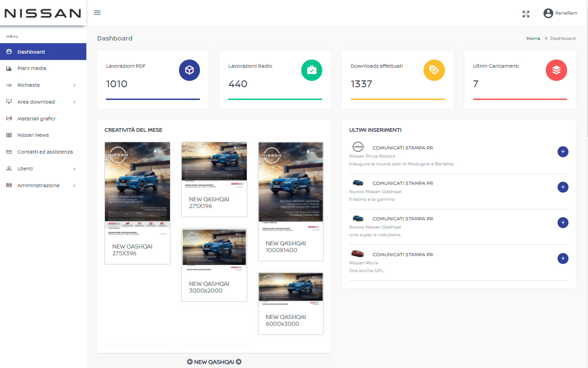This screenshot has height=368, width=588.
Task: Click the 7 Ultimi Caricamenti count
Action: pyautogui.click(x=476, y=84)
